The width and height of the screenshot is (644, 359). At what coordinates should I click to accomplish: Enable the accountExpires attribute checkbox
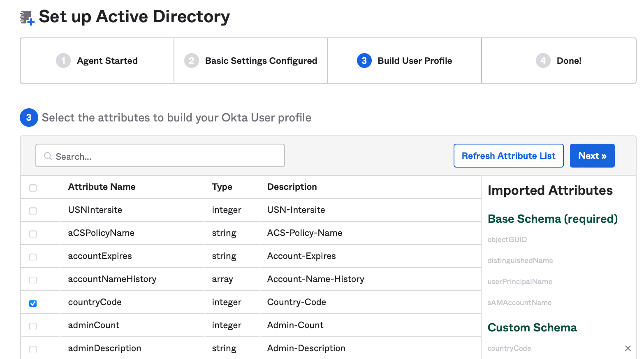(x=33, y=257)
